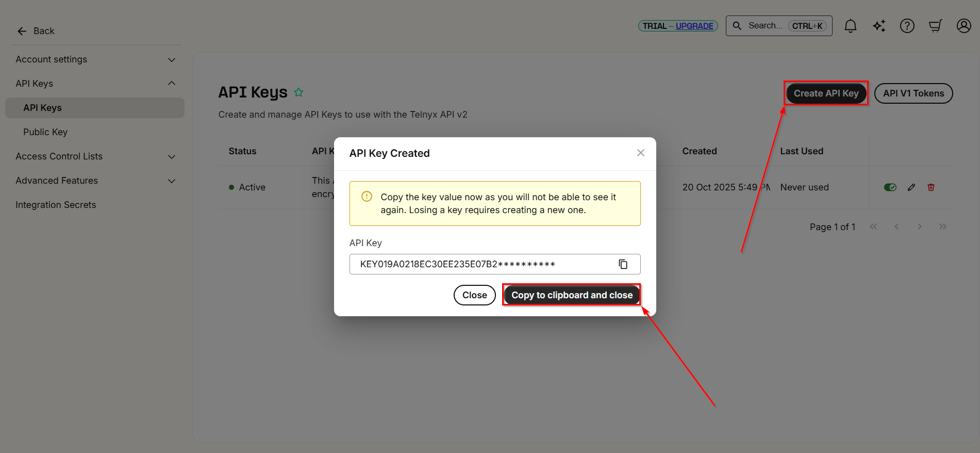The width and height of the screenshot is (980, 453).
Task: Click the copy icon in API Key field
Action: [623, 264]
